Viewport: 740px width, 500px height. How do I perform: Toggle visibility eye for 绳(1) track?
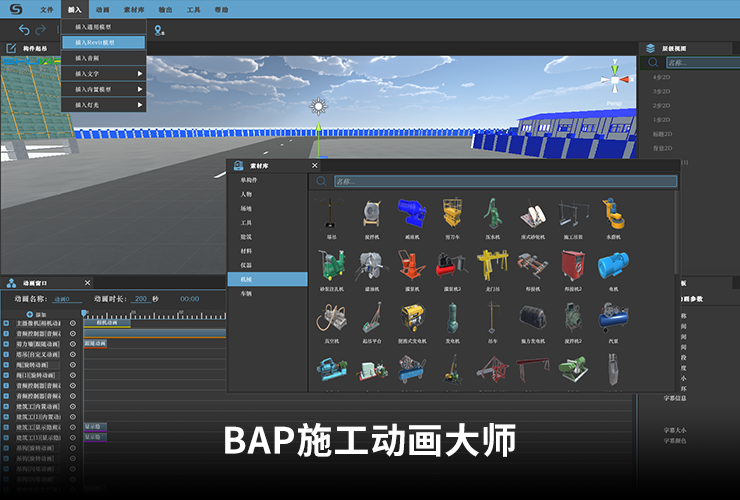pyautogui.click(x=73, y=375)
